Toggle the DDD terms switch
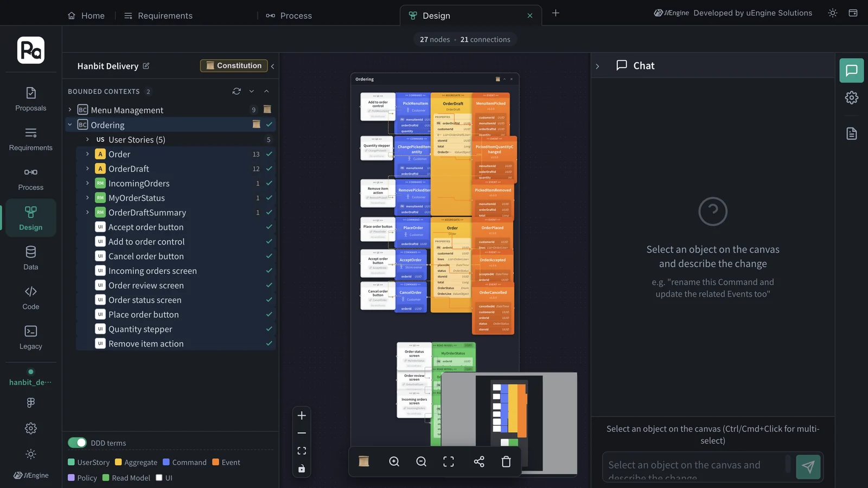868x488 pixels. 77,442
